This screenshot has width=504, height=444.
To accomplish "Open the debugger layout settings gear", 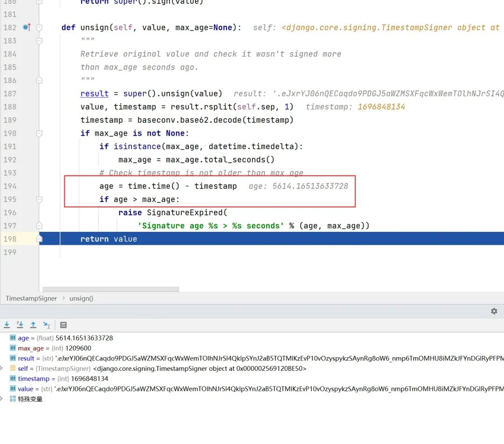I will 494,311.
